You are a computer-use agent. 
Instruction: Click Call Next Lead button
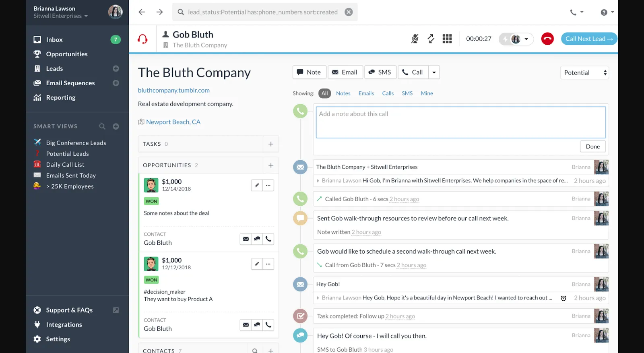click(588, 39)
